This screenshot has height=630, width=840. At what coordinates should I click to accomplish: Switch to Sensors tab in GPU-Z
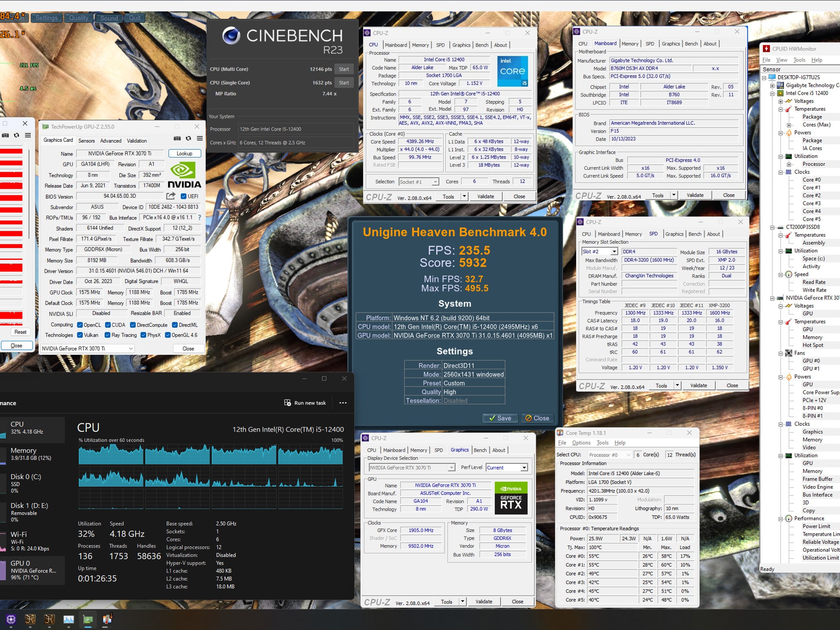87,141
